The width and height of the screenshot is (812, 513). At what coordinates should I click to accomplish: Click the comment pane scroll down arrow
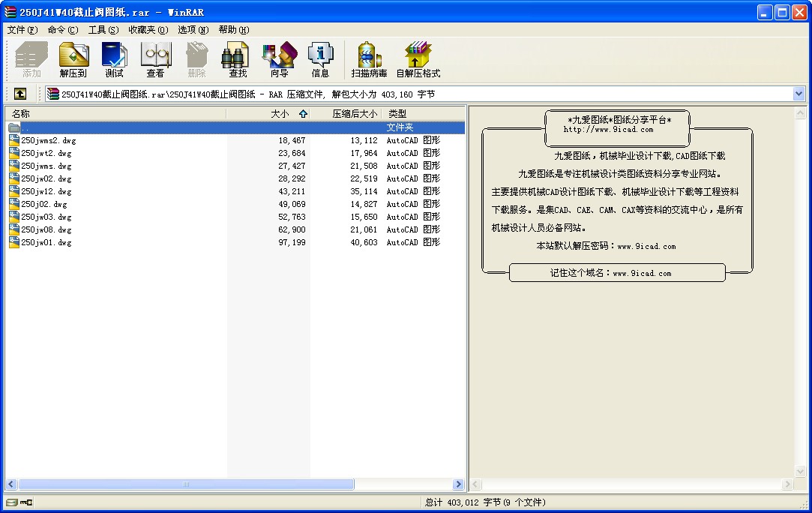(800, 472)
